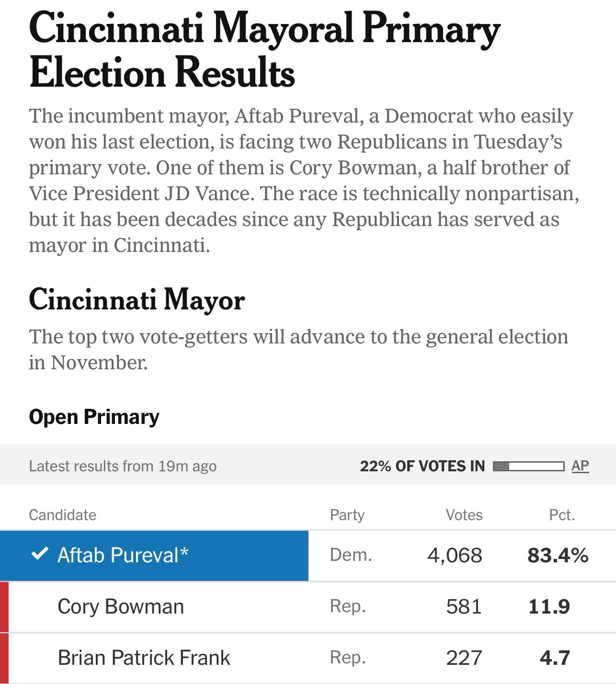
Task: Click the Cincinnati Mayor section heading
Action: pyautogui.click(x=137, y=300)
